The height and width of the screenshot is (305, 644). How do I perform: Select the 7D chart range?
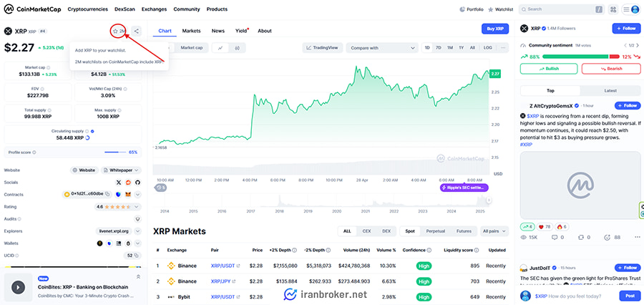click(438, 48)
